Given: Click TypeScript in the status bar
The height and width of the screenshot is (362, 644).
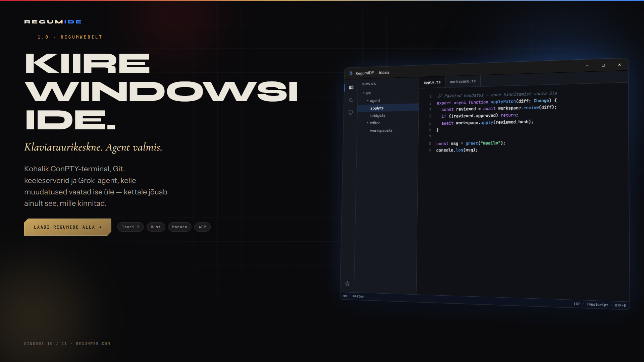Looking at the screenshot, I should (597, 305).
